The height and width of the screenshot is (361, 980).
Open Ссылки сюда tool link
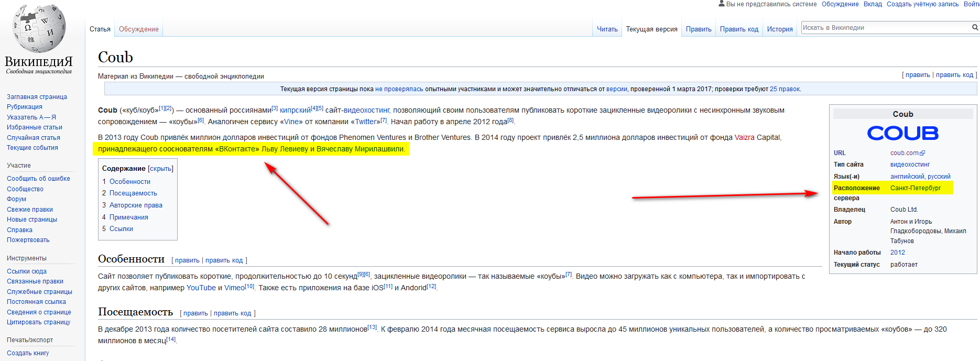click(x=27, y=271)
